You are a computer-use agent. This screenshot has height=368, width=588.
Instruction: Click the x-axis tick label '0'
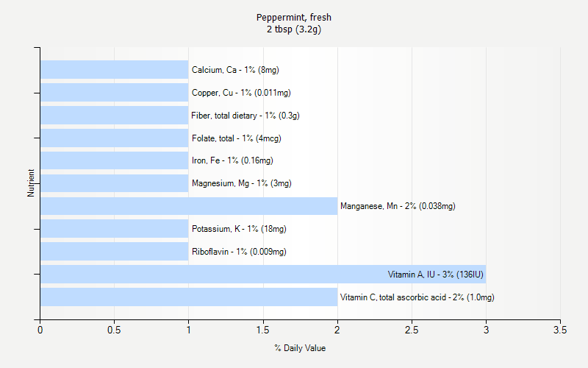pyautogui.click(x=40, y=330)
